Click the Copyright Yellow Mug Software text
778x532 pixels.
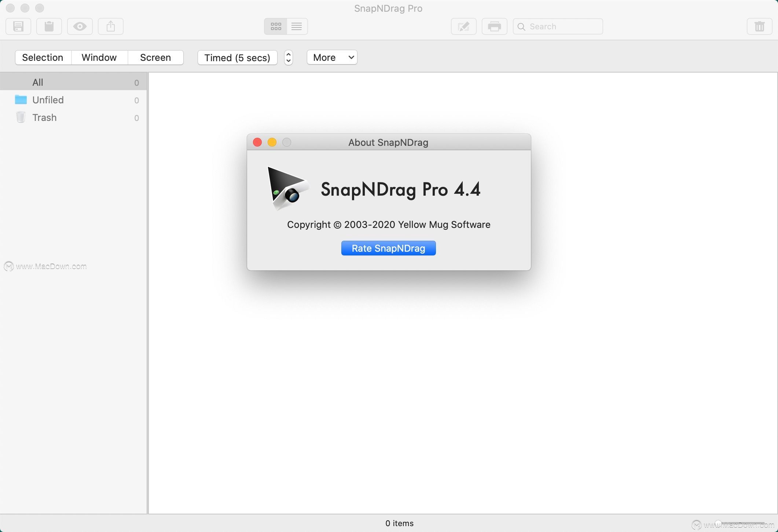click(x=389, y=225)
